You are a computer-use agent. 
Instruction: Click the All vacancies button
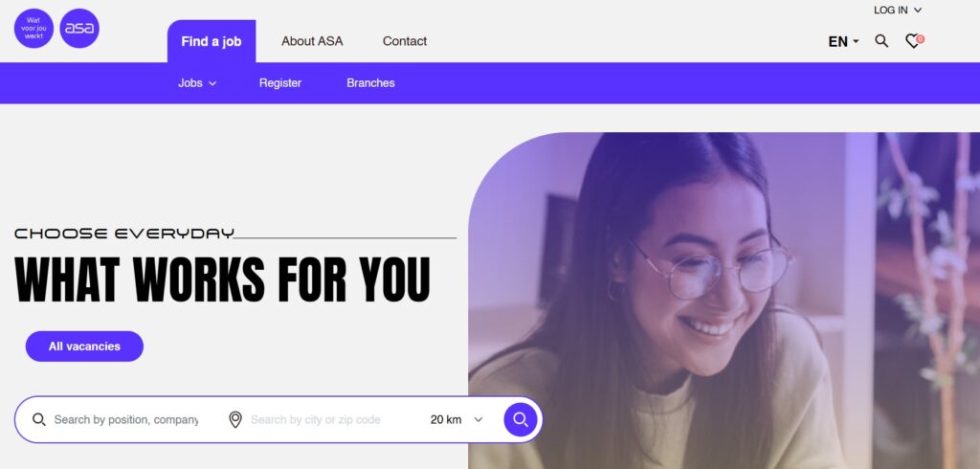(84, 346)
